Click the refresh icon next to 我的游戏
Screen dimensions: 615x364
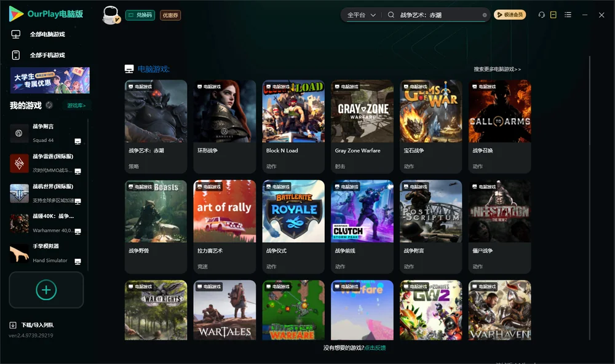49,105
